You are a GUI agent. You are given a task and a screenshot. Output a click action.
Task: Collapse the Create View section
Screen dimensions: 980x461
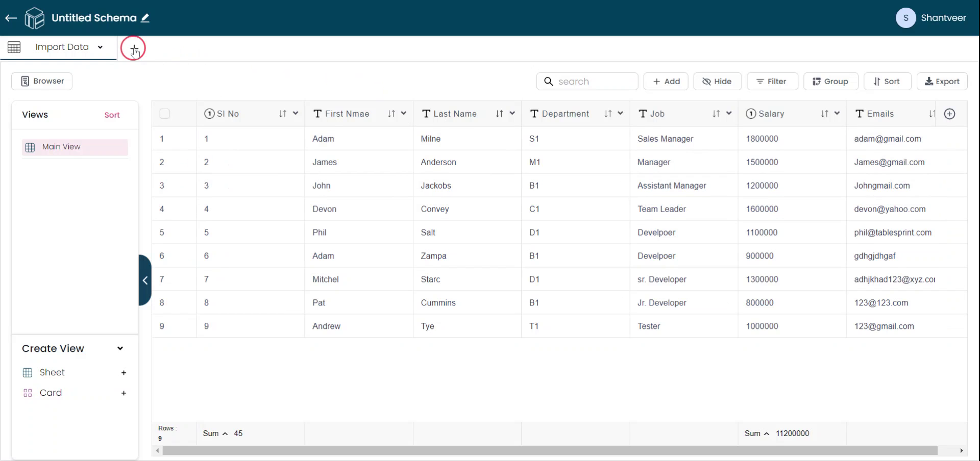click(x=120, y=349)
